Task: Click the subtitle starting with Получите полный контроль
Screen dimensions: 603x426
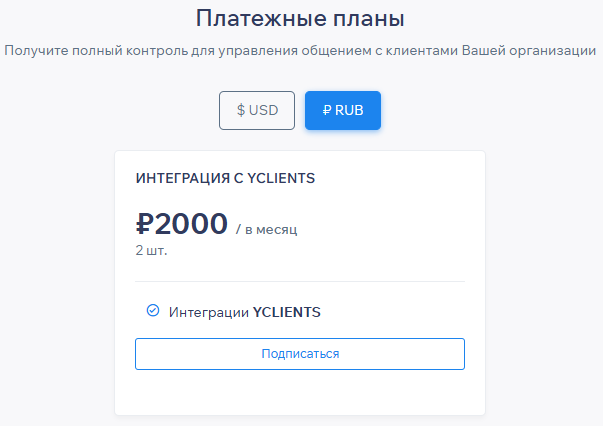Action: (301, 50)
